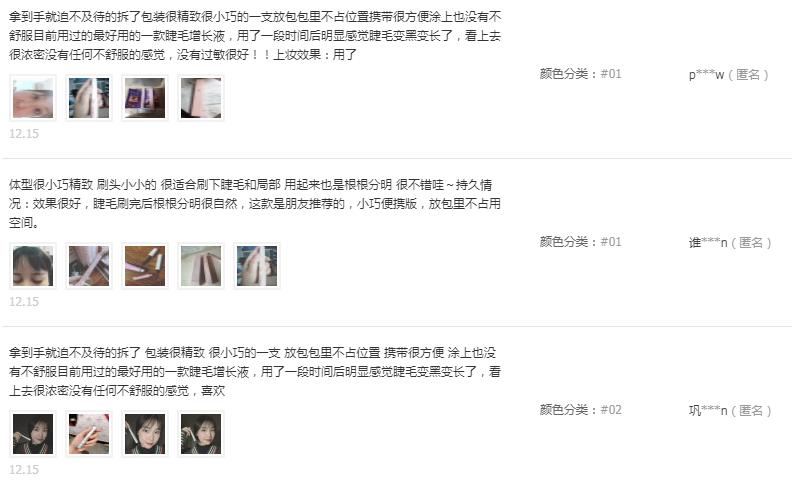The image size is (800, 481).
Task: View third review's photo of mascara in hand
Action: (x=89, y=434)
